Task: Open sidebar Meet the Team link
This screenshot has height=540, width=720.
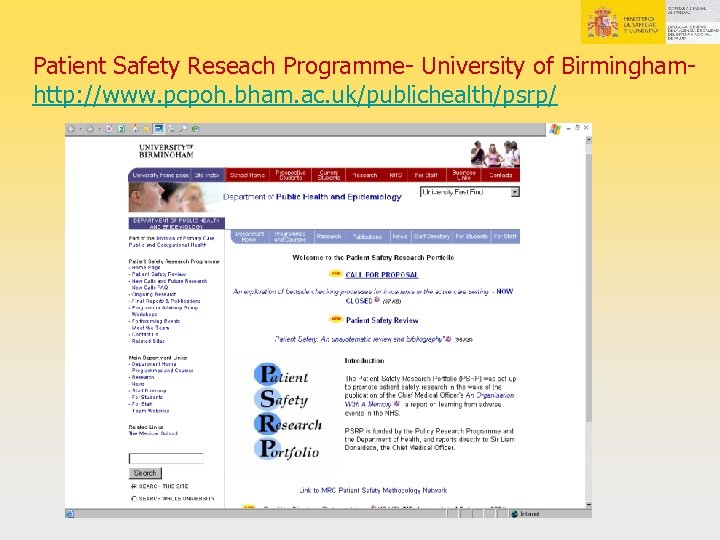Action: [150, 328]
